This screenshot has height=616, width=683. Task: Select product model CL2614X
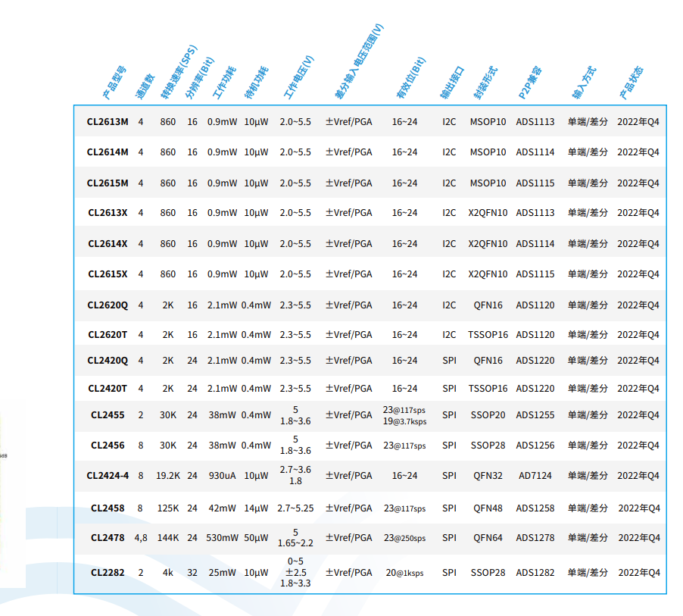108,244
